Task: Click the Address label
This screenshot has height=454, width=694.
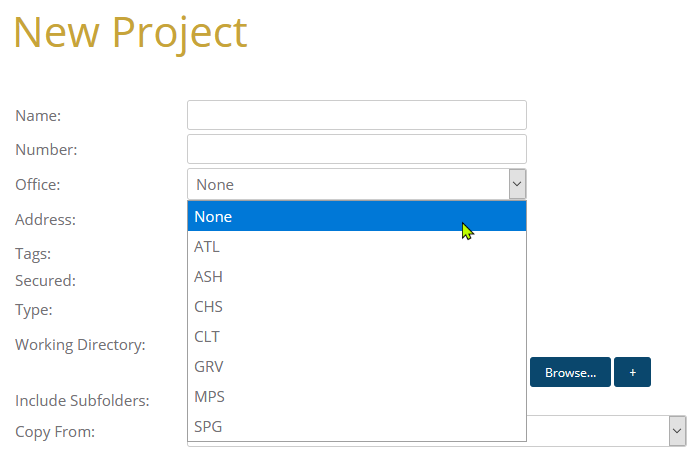Action: point(46,219)
